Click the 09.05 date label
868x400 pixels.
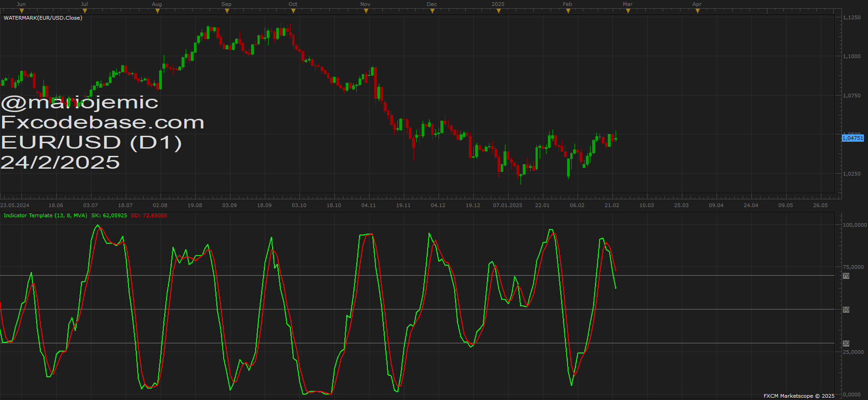click(786, 205)
